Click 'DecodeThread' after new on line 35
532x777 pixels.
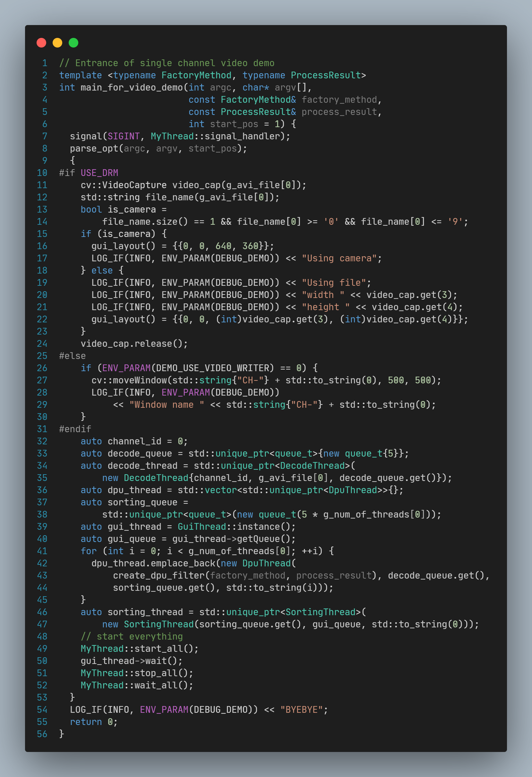(156, 478)
